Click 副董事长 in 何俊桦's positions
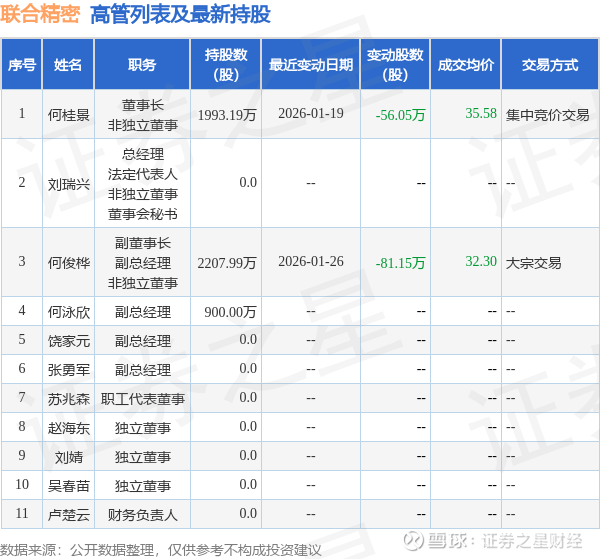600x559 pixels. (142, 243)
